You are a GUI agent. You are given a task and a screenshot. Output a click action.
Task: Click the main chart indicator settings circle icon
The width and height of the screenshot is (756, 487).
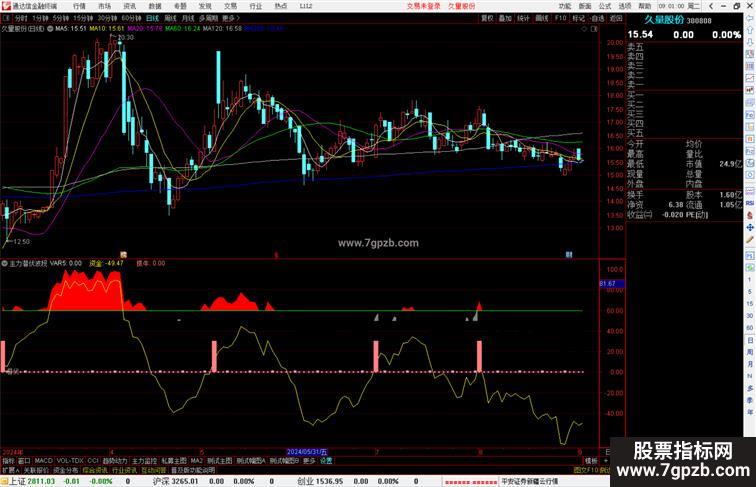click(x=50, y=29)
